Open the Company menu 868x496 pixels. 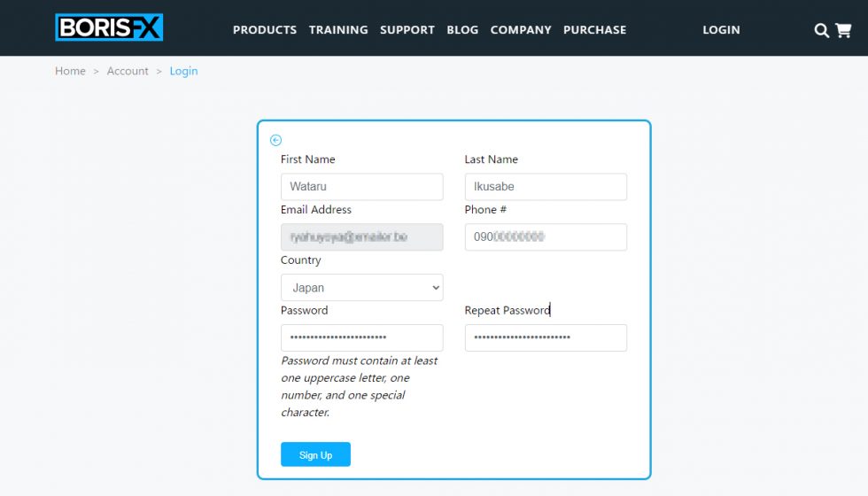pyautogui.click(x=521, y=30)
